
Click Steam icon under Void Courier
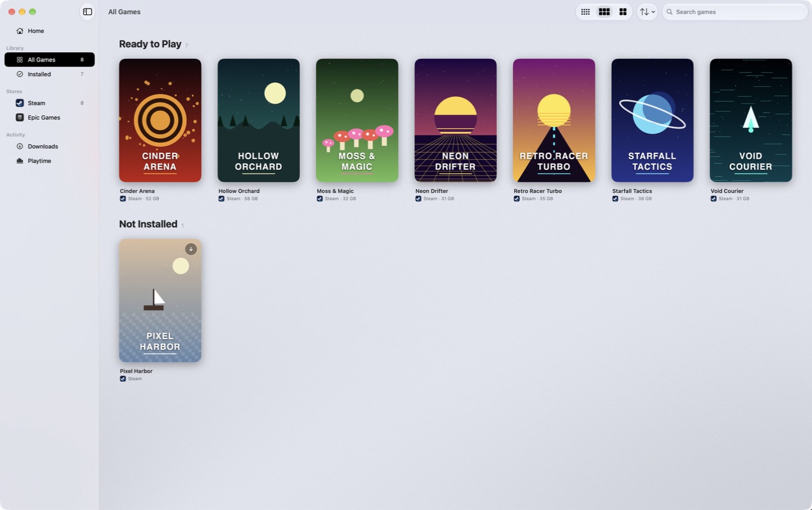tap(713, 199)
